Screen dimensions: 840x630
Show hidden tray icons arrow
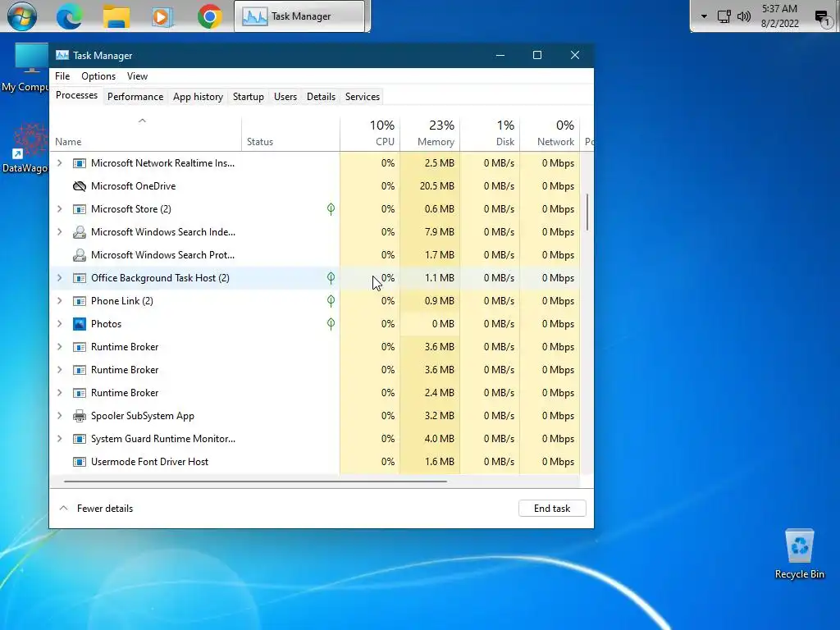tap(704, 16)
